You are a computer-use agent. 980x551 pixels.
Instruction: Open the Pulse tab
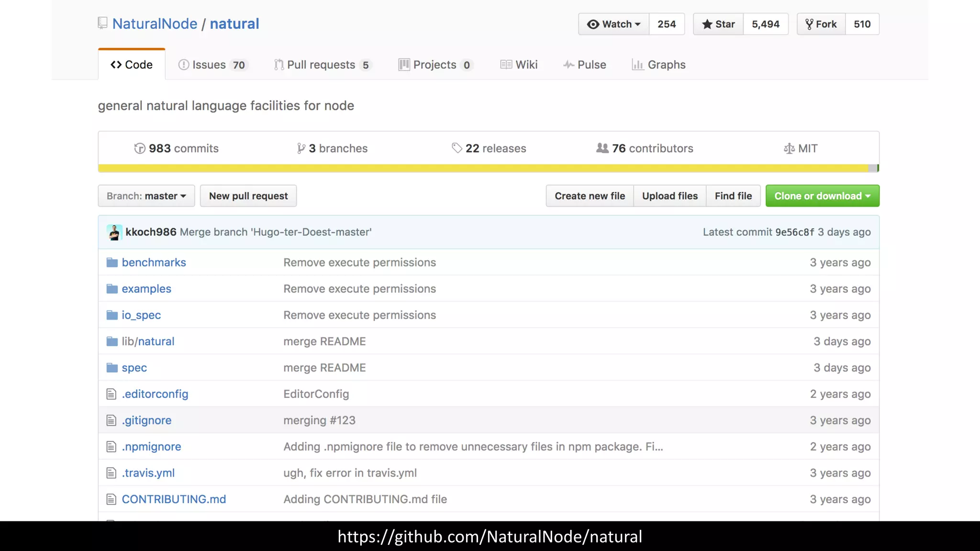(x=584, y=65)
